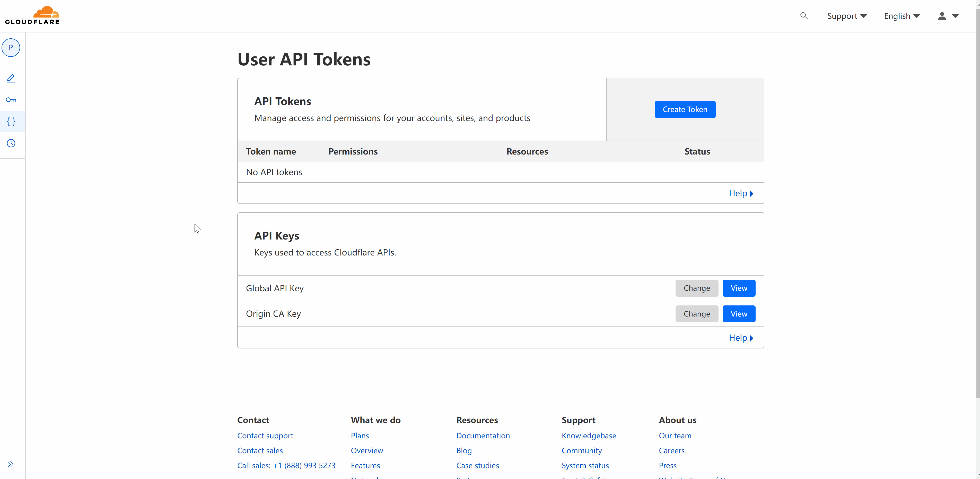Expand the sidebar with double chevron
Viewport: 980px width, 479px height.
(11, 464)
